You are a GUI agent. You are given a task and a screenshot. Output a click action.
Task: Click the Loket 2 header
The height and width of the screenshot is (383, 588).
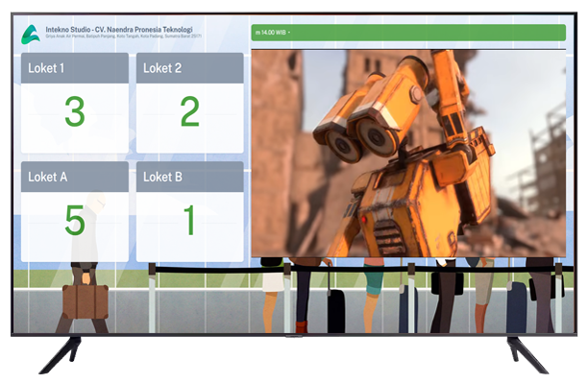(x=189, y=68)
